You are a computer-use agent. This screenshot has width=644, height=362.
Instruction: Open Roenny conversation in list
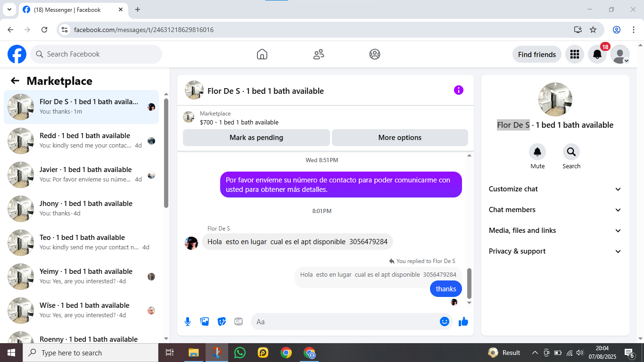coord(82,337)
